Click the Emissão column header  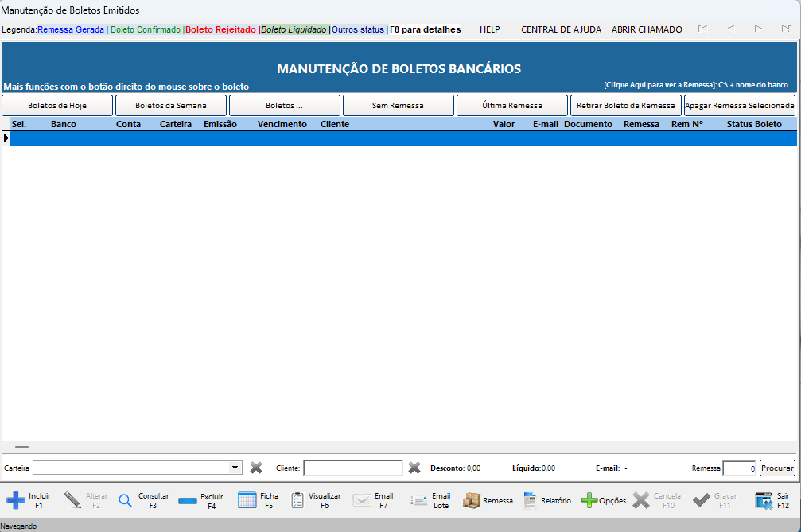click(x=220, y=124)
